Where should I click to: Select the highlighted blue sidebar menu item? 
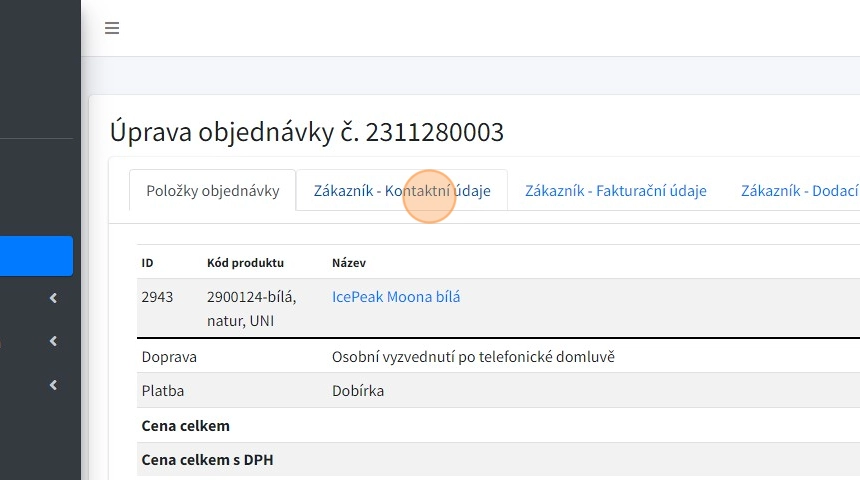pos(36,256)
